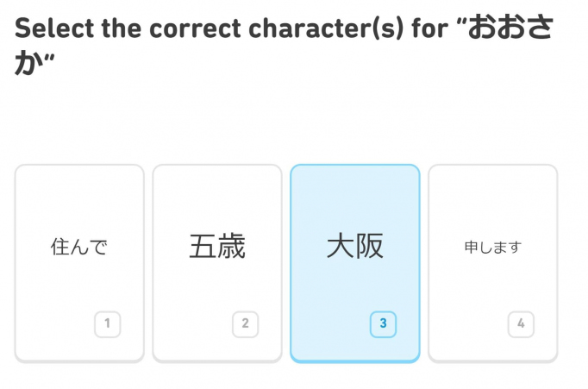Click the 五歳 kanji text
The width and height of the screenshot is (588, 389).
(x=217, y=247)
